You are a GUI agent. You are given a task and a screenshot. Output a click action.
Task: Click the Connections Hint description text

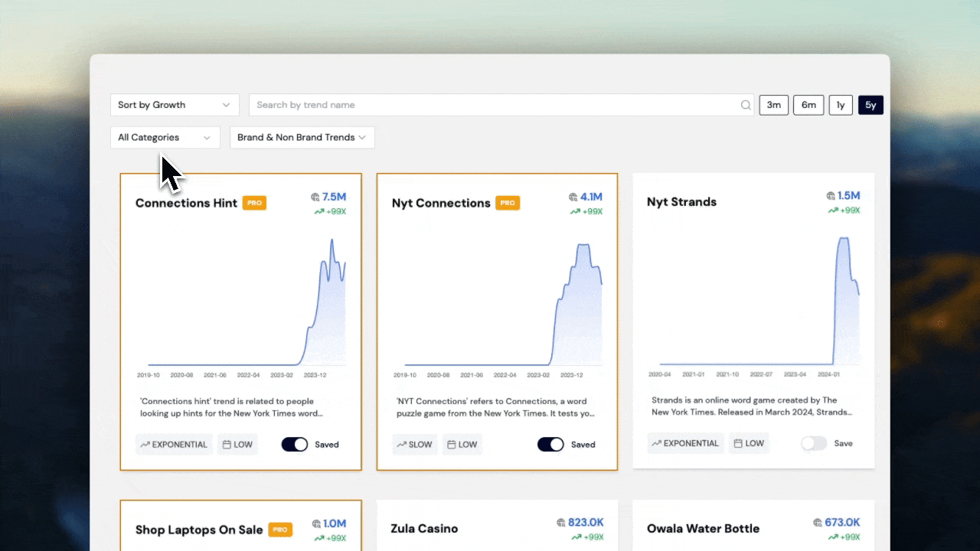pos(231,407)
